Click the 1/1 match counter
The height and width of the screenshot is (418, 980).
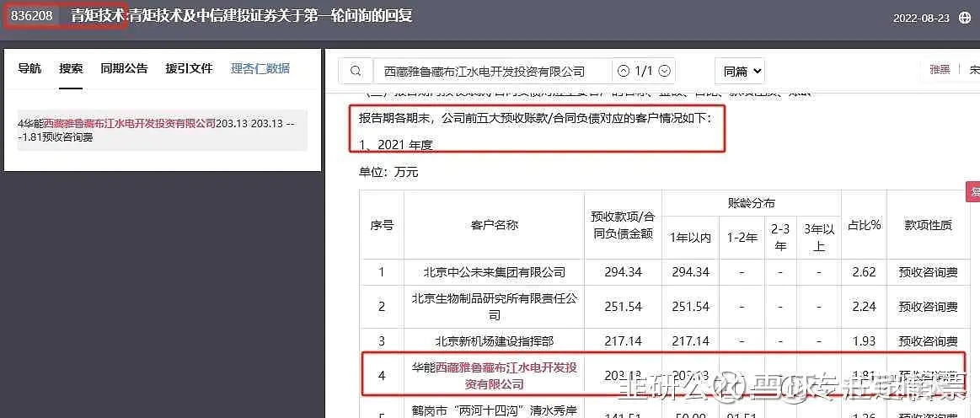click(645, 72)
